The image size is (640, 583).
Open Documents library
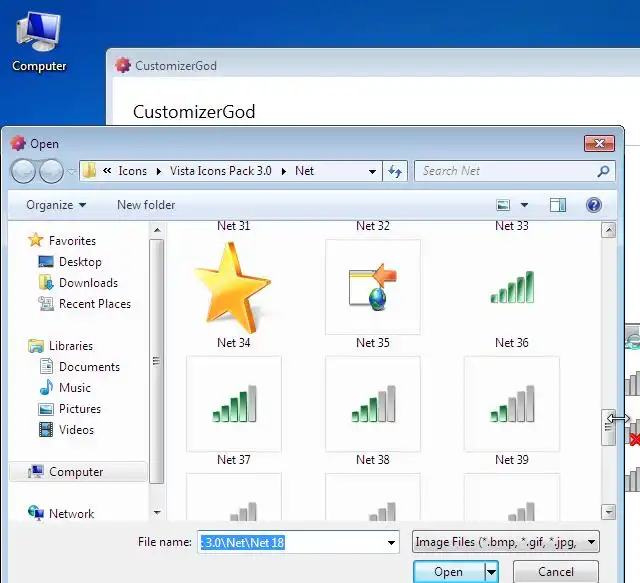[x=80, y=367]
